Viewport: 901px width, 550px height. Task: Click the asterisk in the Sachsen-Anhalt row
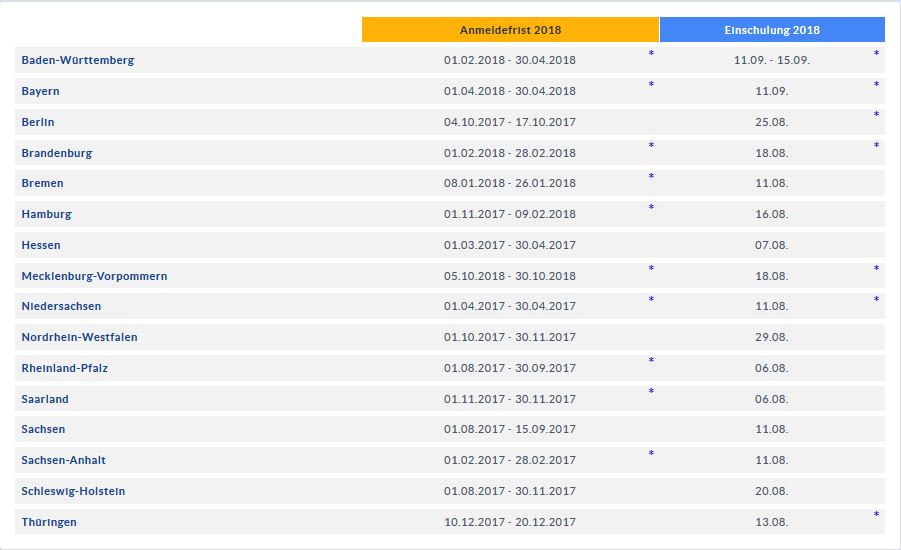point(651,454)
